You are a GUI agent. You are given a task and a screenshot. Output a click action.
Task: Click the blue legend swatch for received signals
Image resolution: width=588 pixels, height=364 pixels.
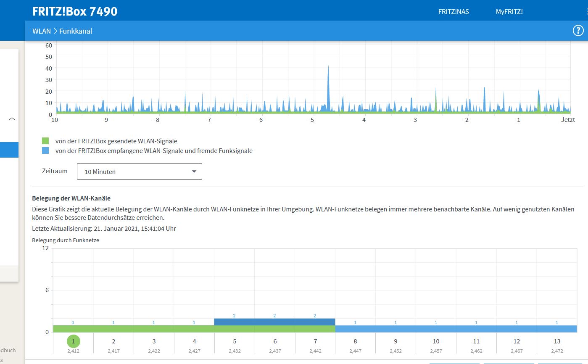[45, 150]
